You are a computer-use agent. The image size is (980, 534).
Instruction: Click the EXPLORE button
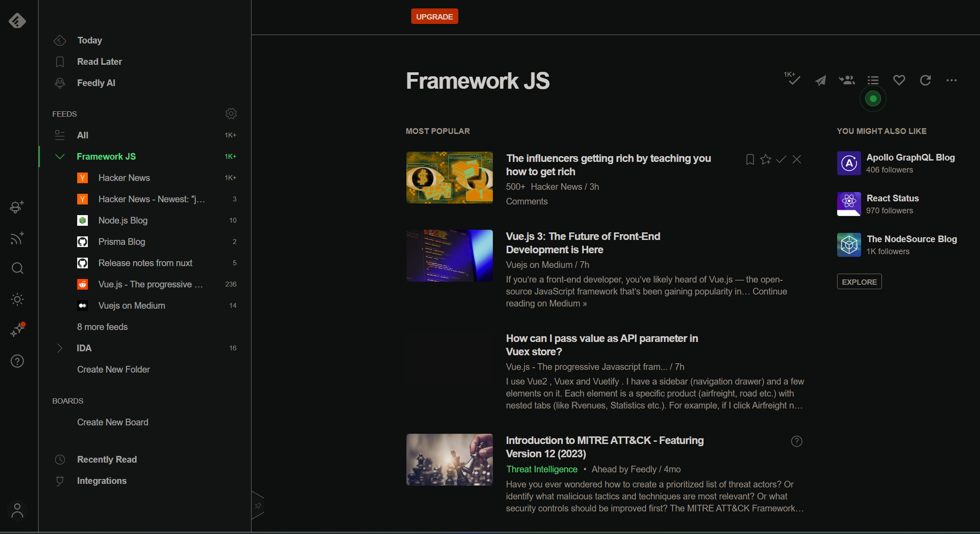(859, 282)
